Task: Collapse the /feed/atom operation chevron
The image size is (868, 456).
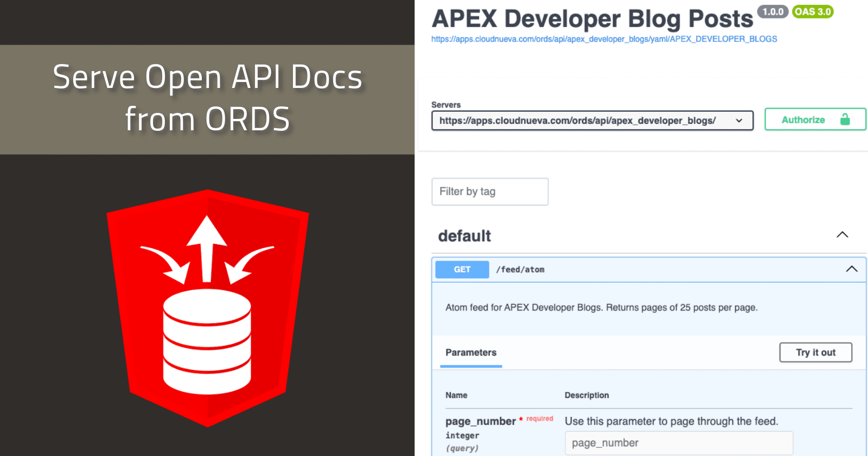Action: 852,269
